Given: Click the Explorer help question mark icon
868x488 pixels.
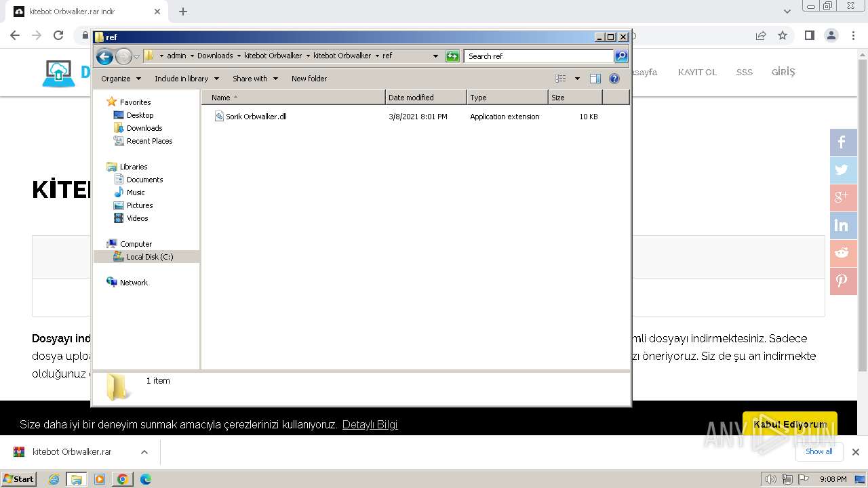Looking at the screenshot, I should 614,79.
